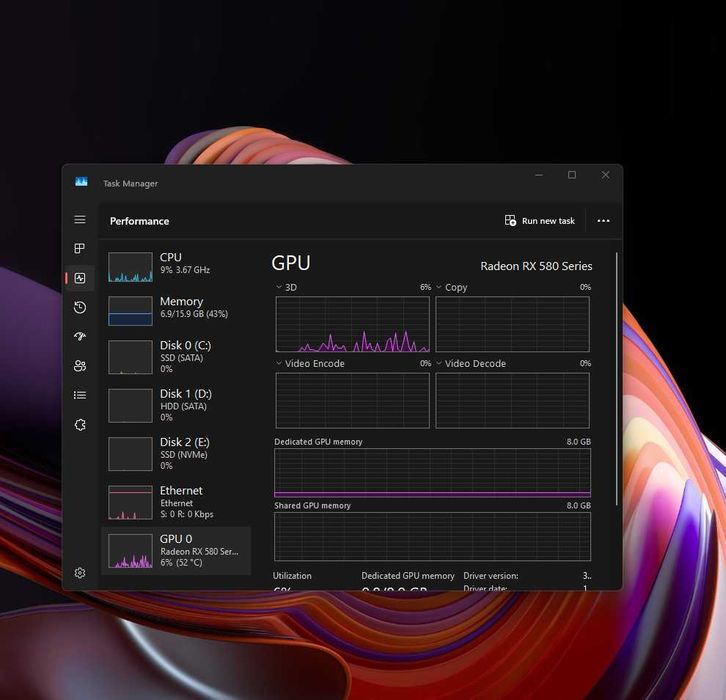Screen dimensions: 726x700
Task: Open the Users page icon
Action: coord(80,366)
